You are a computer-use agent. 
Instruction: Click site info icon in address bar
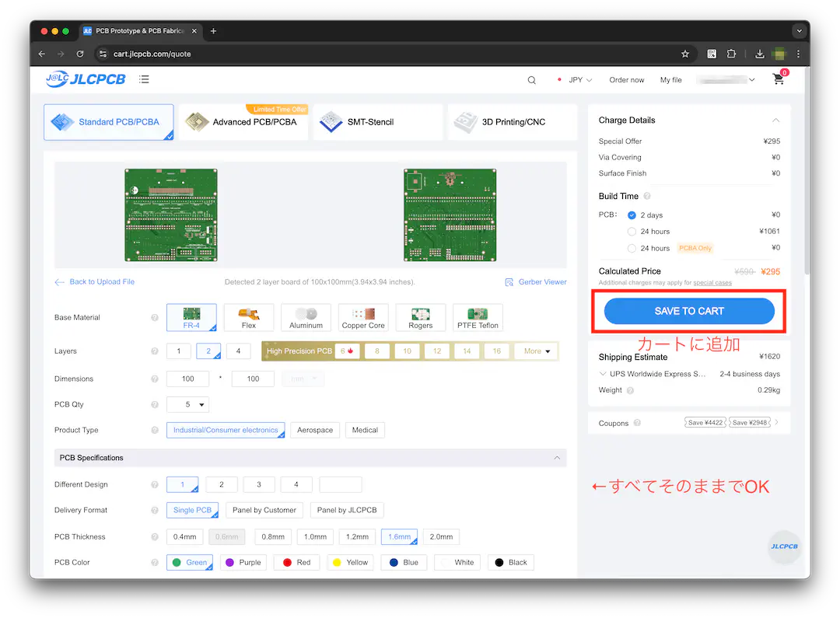point(103,54)
